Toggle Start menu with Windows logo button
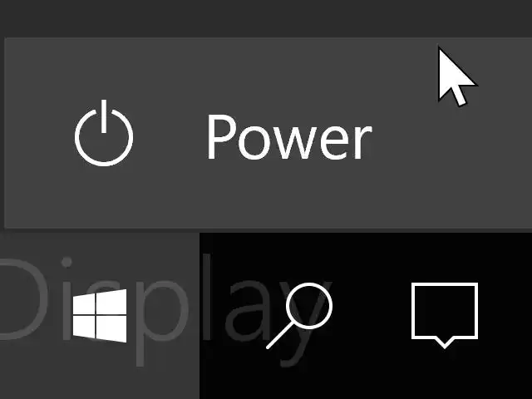Viewport: 532px width, 399px height. (100, 316)
